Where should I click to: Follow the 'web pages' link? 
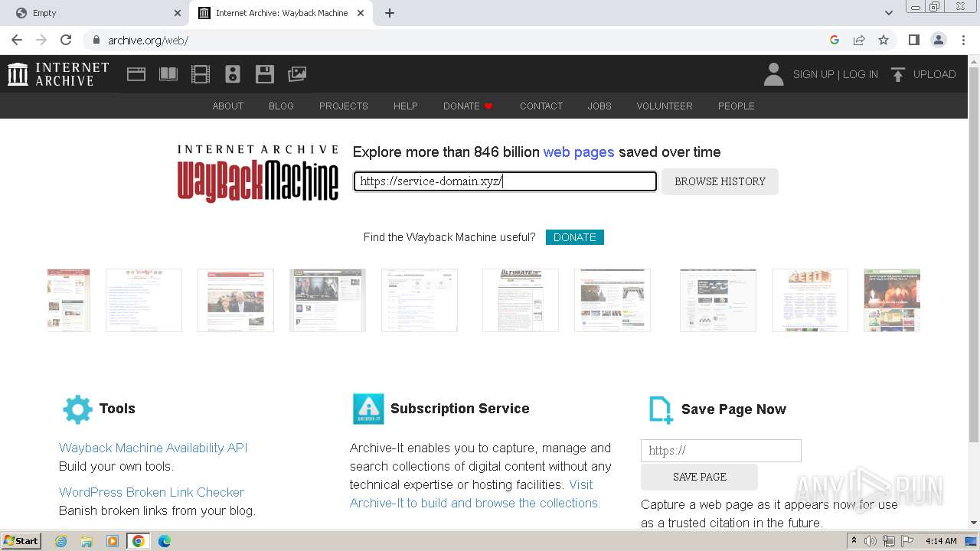click(579, 152)
